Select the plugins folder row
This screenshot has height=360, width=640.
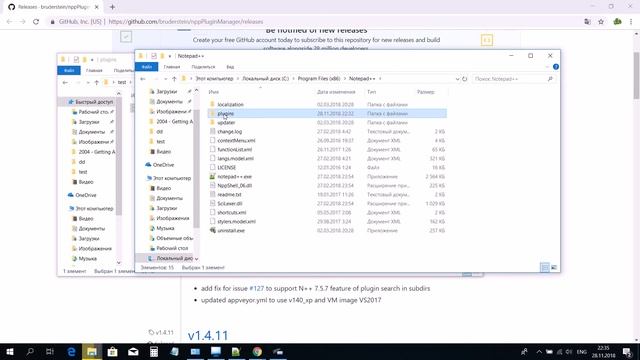pos(327,113)
